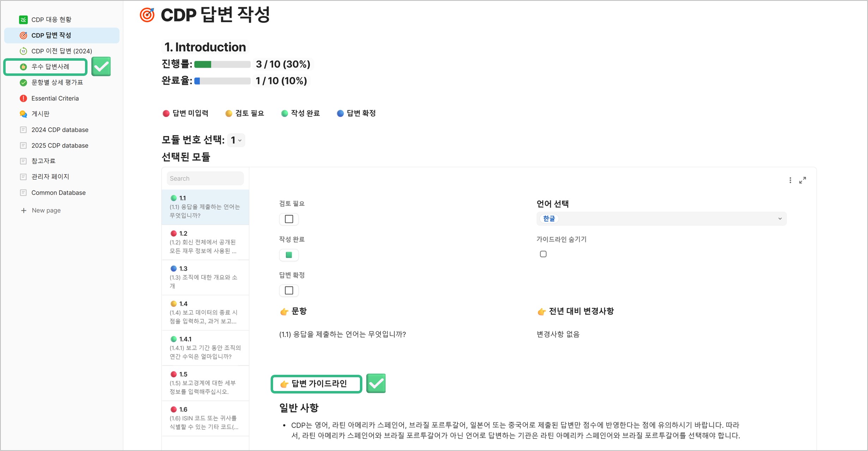
Task: Open the 언어 선택 dropdown showing 한글
Action: tap(661, 219)
